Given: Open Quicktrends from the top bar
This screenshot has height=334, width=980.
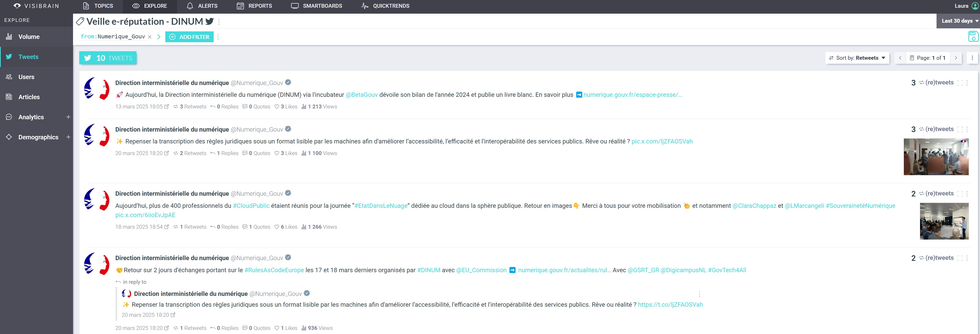Looking at the screenshot, I should click(385, 6).
